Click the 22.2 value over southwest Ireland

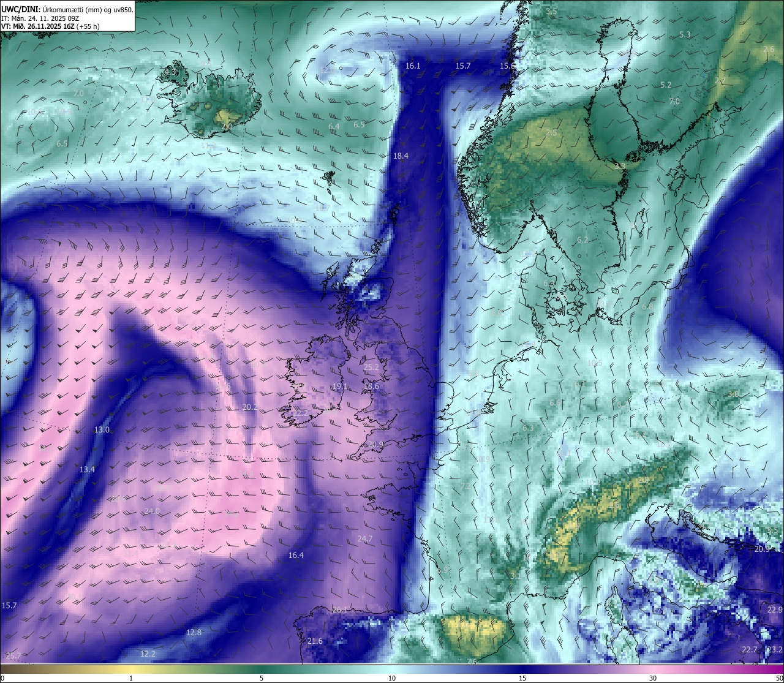[300, 413]
